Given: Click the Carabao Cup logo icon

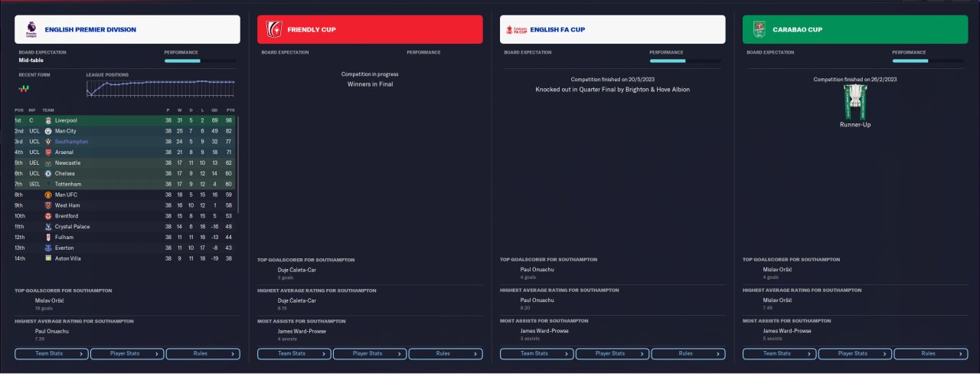Looking at the screenshot, I should (758, 29).
